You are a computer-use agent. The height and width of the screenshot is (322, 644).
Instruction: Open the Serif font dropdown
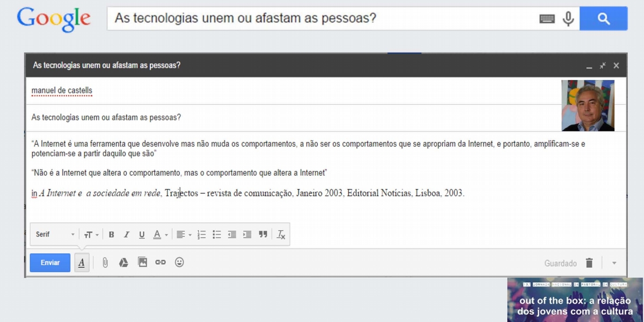(55, 235)
